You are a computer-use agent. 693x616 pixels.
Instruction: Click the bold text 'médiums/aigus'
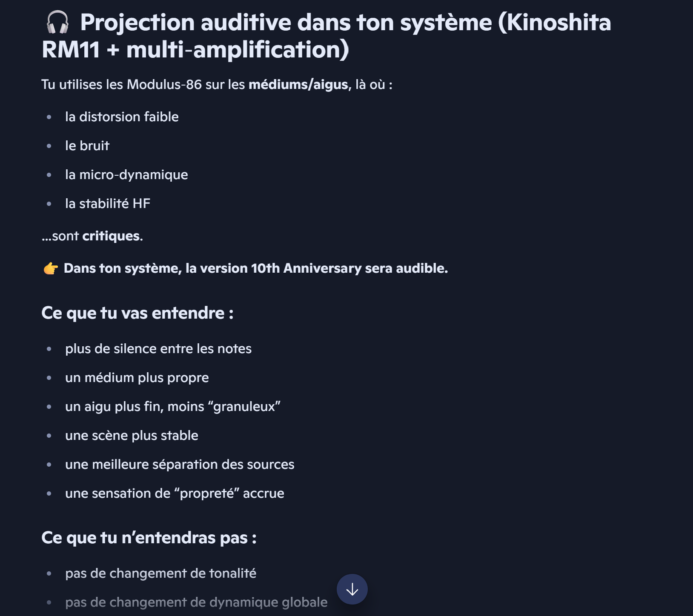pos(298,85)
